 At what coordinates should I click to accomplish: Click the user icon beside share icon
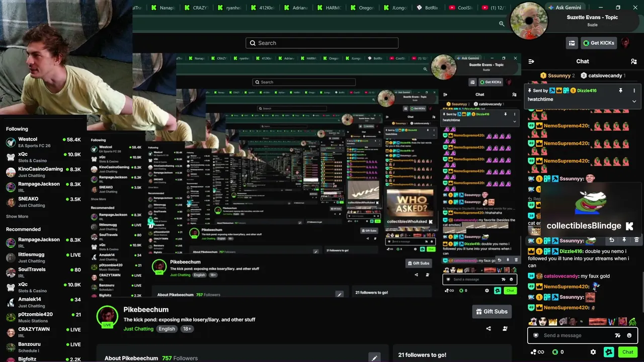pos(505,329)
